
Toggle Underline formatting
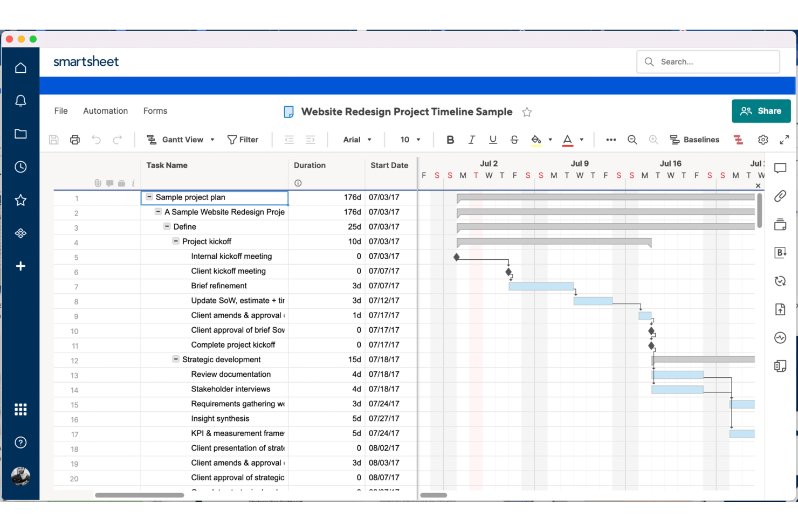click(493, 140)
